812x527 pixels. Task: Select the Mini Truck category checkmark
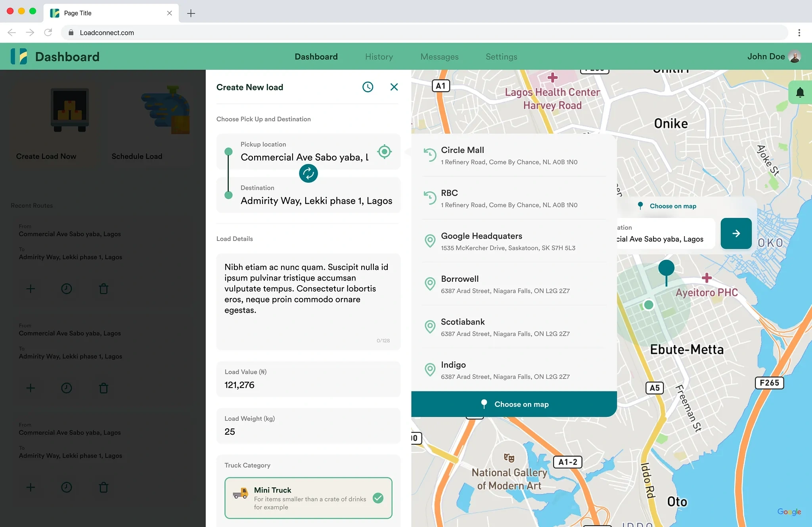[378, 498]
